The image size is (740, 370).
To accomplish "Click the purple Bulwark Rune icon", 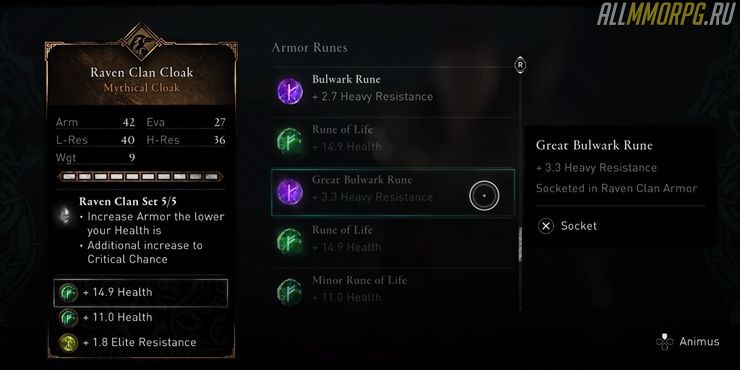I will [x=289, y=91].
